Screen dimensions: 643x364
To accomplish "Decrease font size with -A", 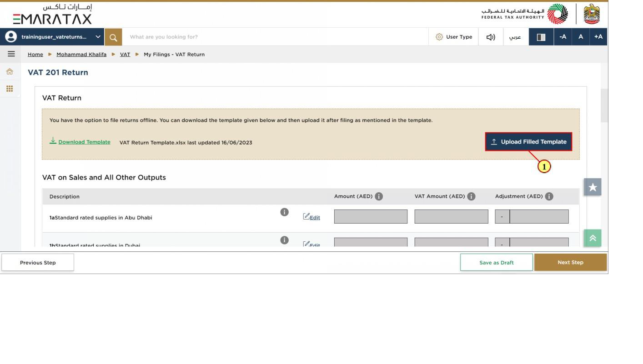I will click(x=563, y=37).
